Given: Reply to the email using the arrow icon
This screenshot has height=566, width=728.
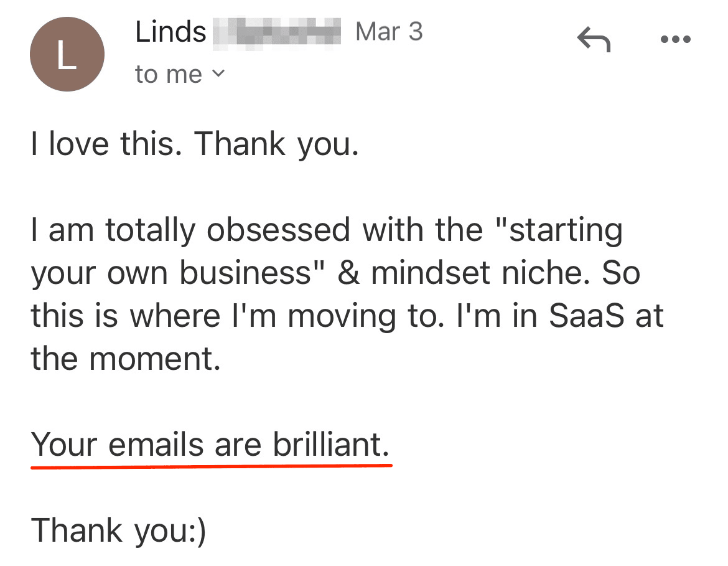Looking at the screenshot, I should [594, 39].
